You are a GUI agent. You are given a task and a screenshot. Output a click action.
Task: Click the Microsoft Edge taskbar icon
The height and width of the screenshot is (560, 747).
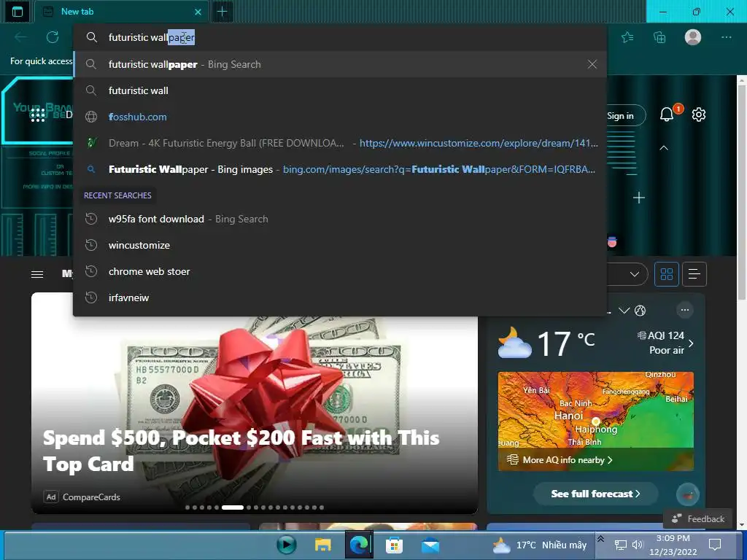pos(359,545)
